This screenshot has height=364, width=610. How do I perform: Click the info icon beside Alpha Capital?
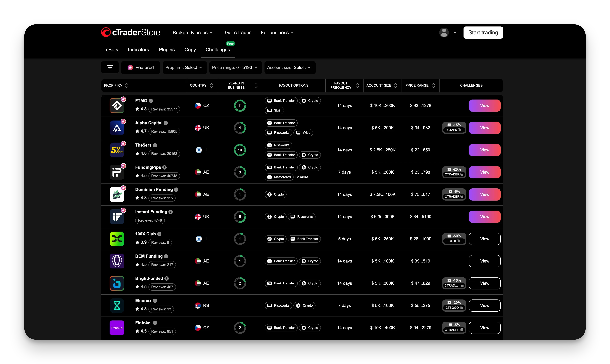[166, 123]
